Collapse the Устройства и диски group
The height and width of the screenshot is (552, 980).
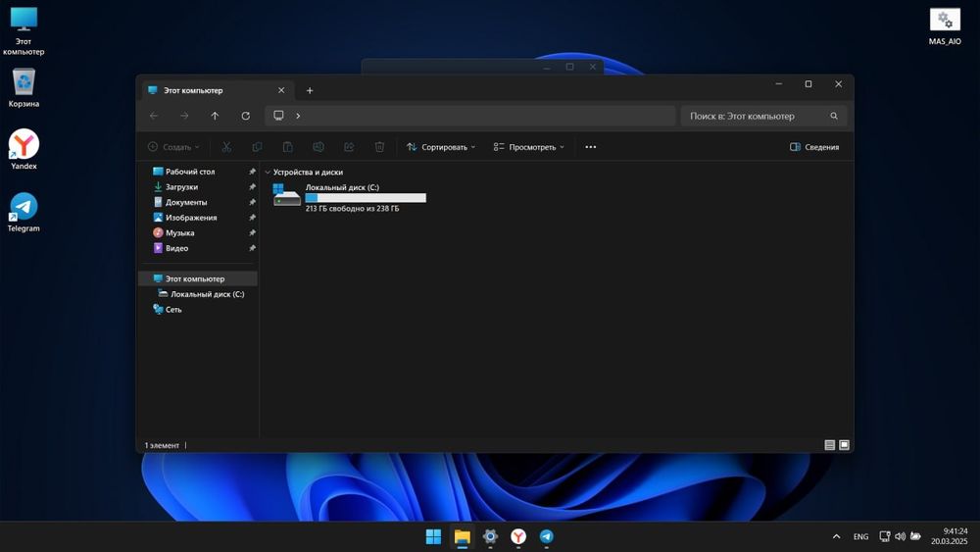tap(269, 173)
